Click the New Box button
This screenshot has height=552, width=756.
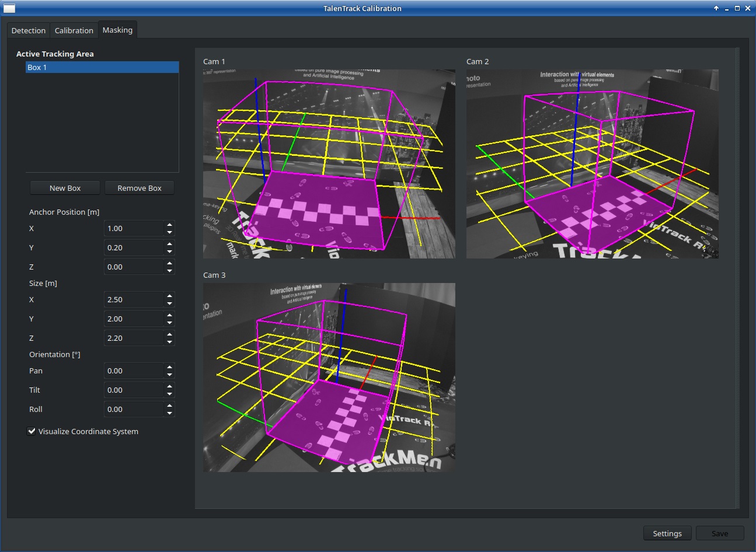[x=65, y=188]
